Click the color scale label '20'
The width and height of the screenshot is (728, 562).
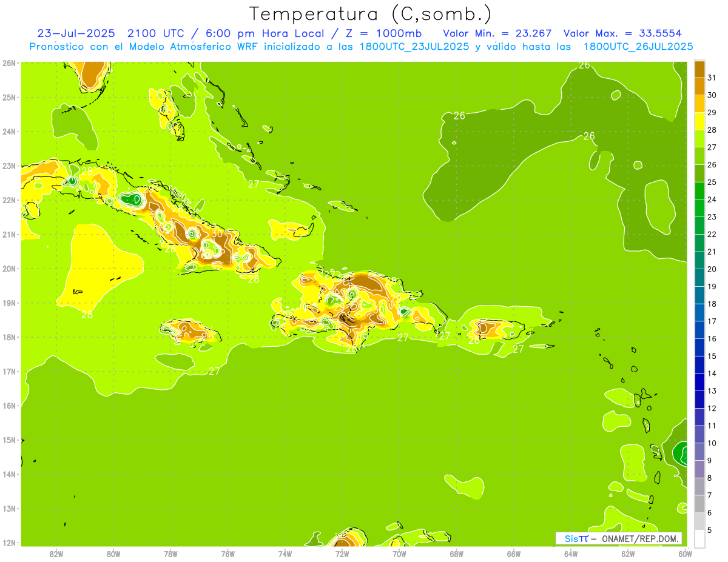tap(712, 269)
